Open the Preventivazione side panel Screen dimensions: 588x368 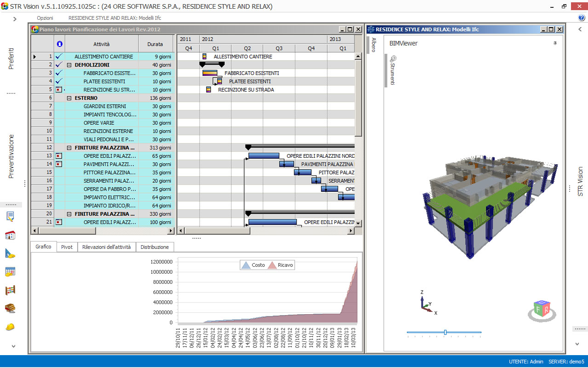[11, 156]
